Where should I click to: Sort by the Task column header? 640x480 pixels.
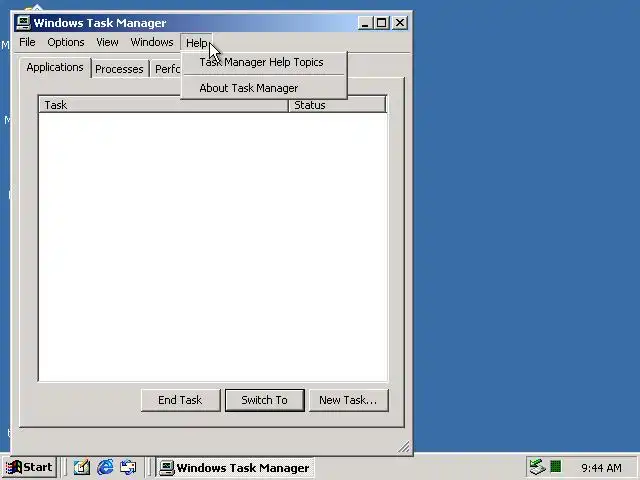point(163,105)
